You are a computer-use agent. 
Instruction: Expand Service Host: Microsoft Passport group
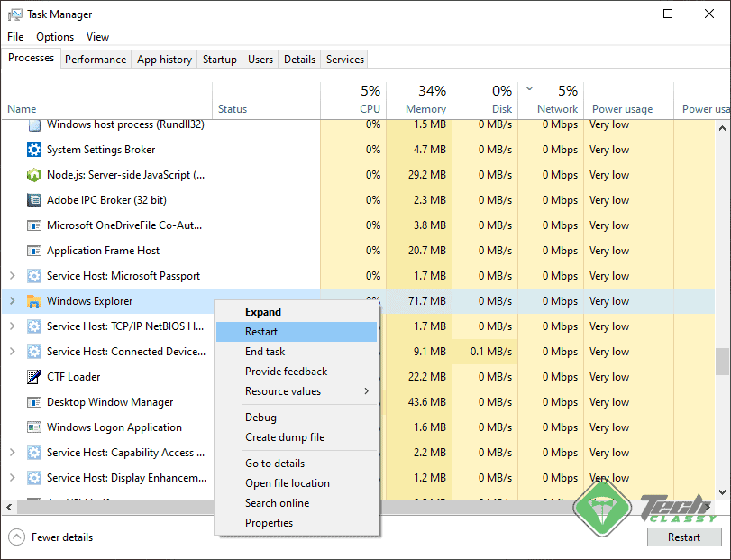click(12, 276)
